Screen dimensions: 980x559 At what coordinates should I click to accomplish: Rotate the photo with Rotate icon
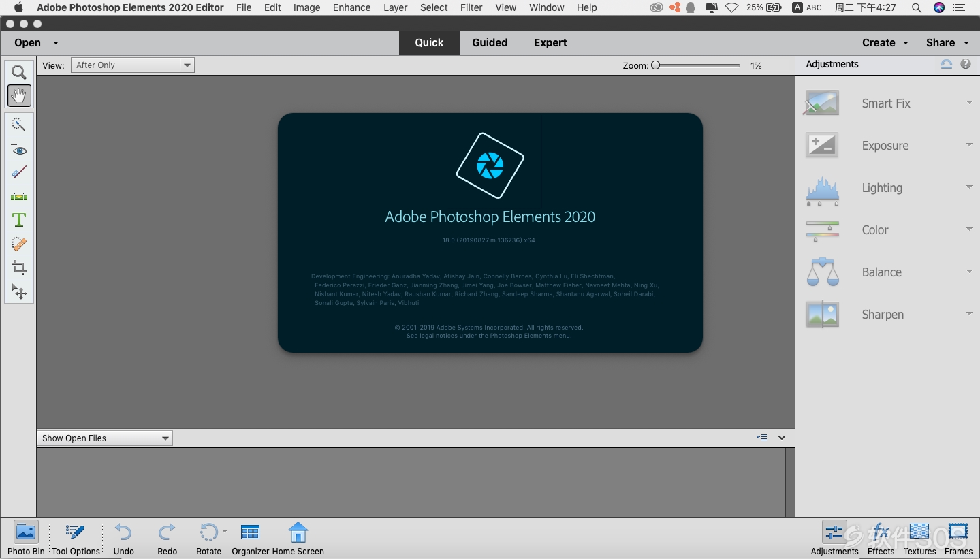click(208, 532)
